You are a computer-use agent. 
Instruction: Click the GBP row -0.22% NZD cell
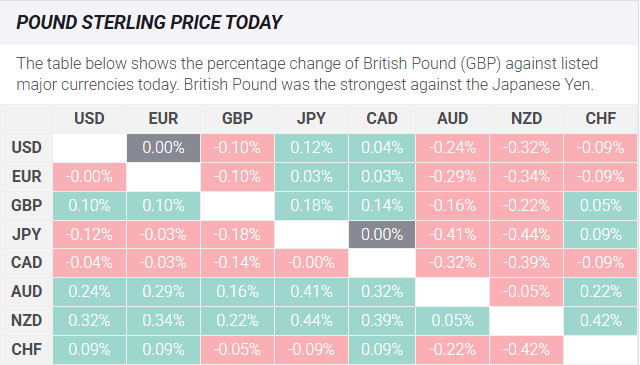click(527, 205)
